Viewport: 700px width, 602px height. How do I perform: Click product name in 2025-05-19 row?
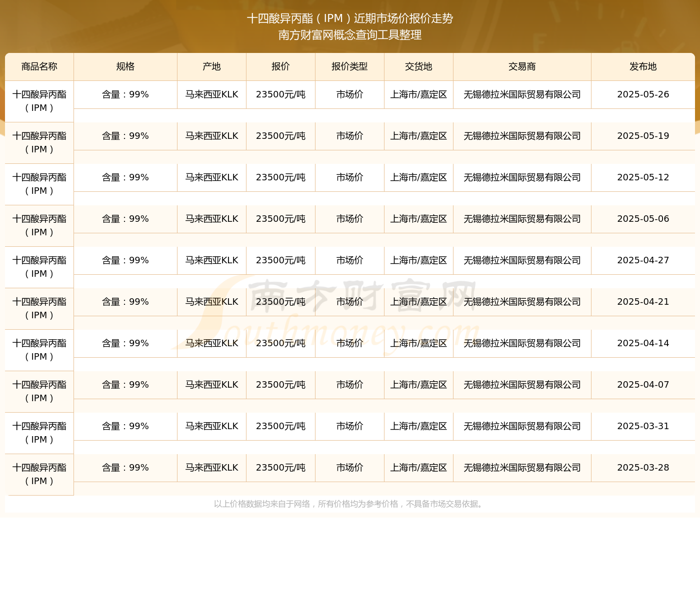pyautogui.click(x=39, y=142)
